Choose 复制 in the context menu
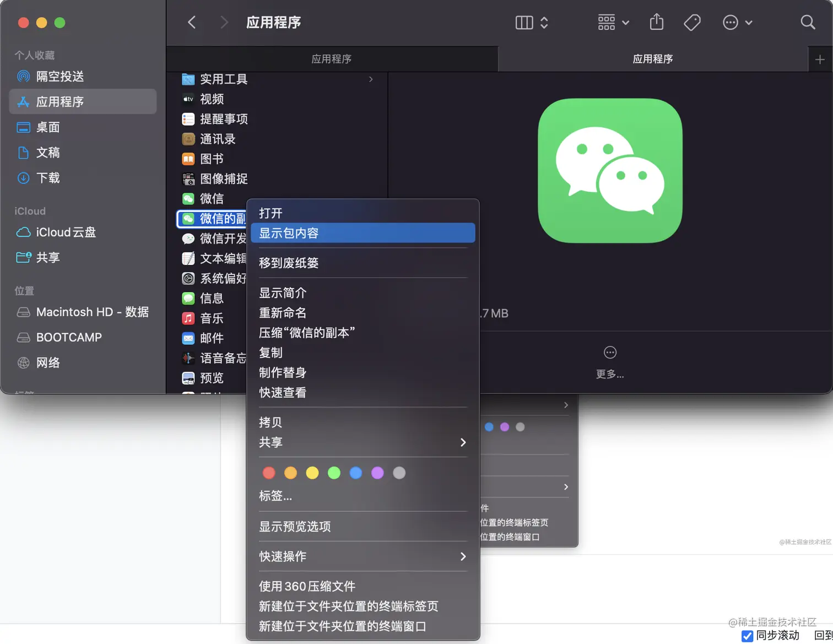This screenshot has width=833, height=644. (x=363, y=353)
